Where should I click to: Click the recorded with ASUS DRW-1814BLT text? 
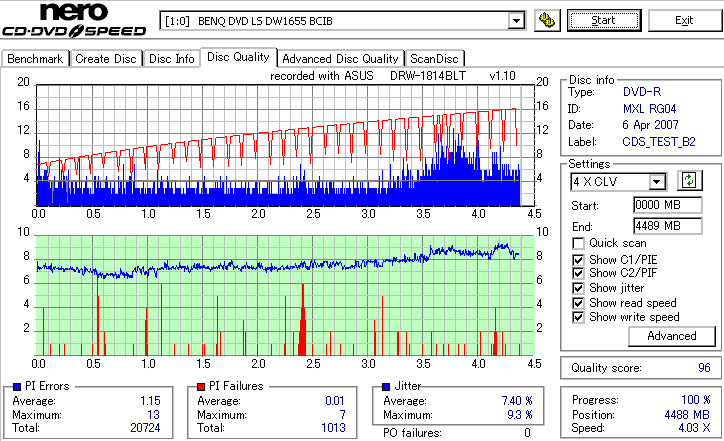point(392,76)
